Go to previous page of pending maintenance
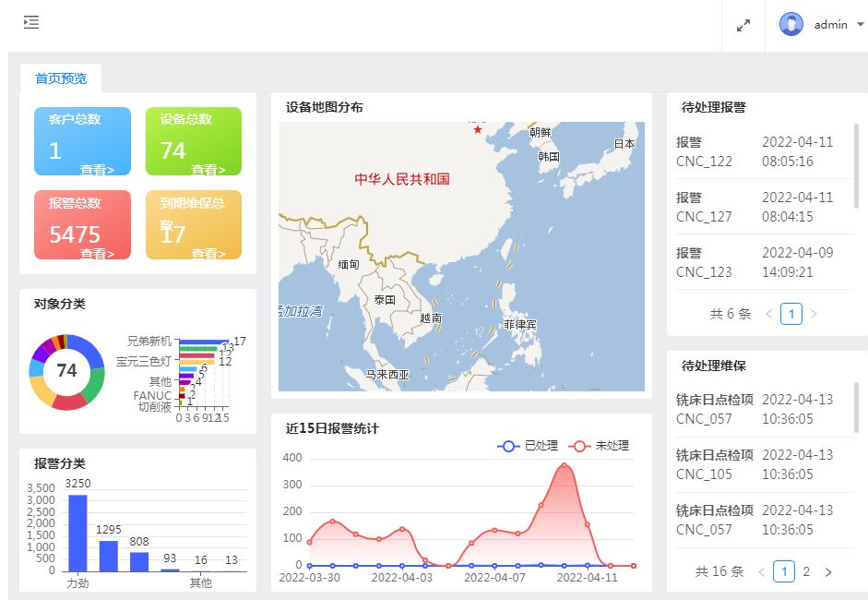This screenshot has height=600, width=868. coord(762,572)
